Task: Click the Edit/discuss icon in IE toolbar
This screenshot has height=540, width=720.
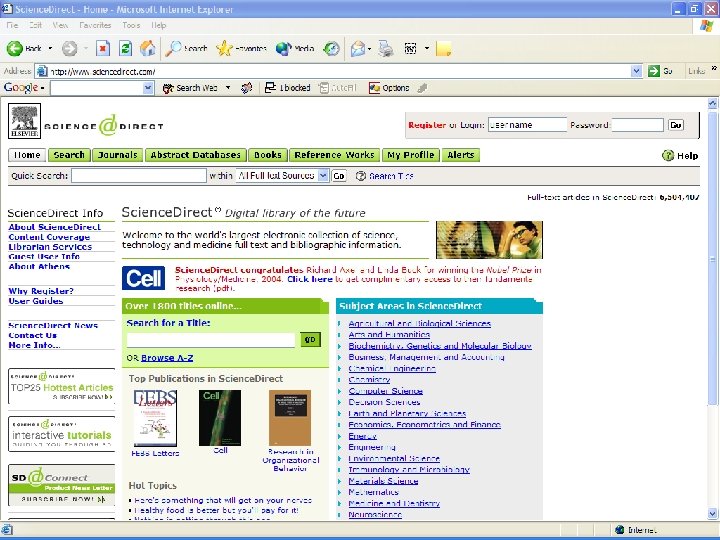Action: pos(410,48)
